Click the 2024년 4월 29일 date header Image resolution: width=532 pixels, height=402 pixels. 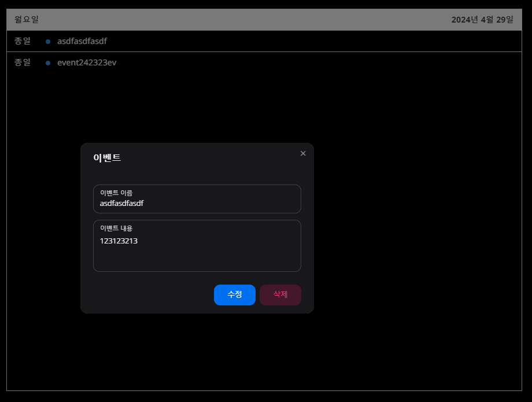pos(482,20)
